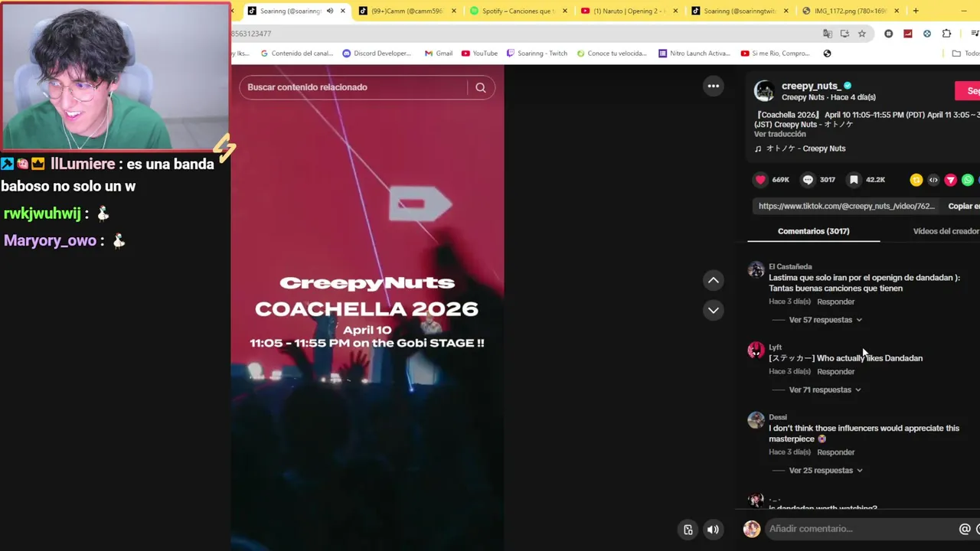Toggle the video mute speaker button
This screenshot has width=980, height=551.
click(x=713, y=530)
